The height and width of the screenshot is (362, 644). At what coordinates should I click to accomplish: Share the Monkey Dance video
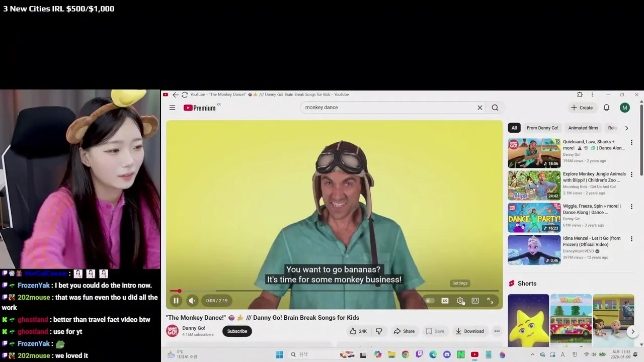click(404, 331)
